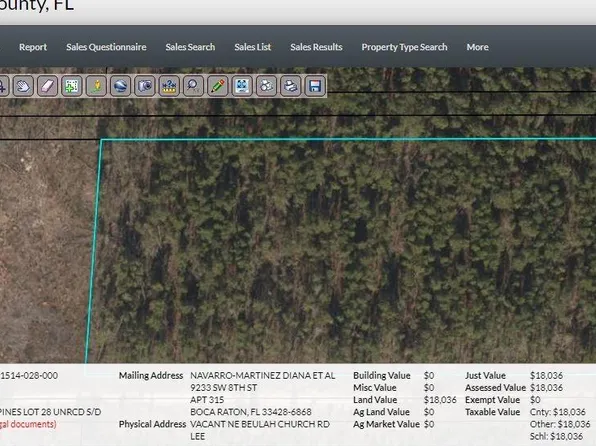This screenshot has height=446, width=596.
Task: Click address line 9233 SW 8TH ST
Action: click(224, 388)
